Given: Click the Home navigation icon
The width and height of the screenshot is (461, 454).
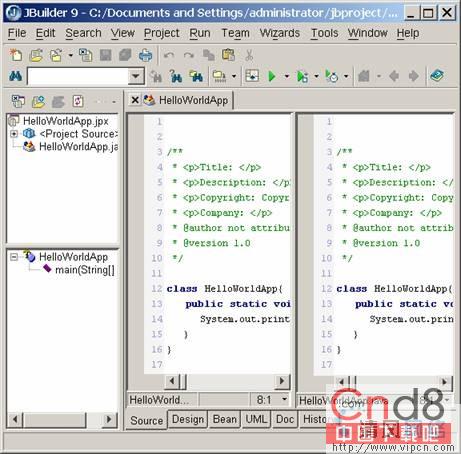Looking at the screenshot, I should click(364, 76).
